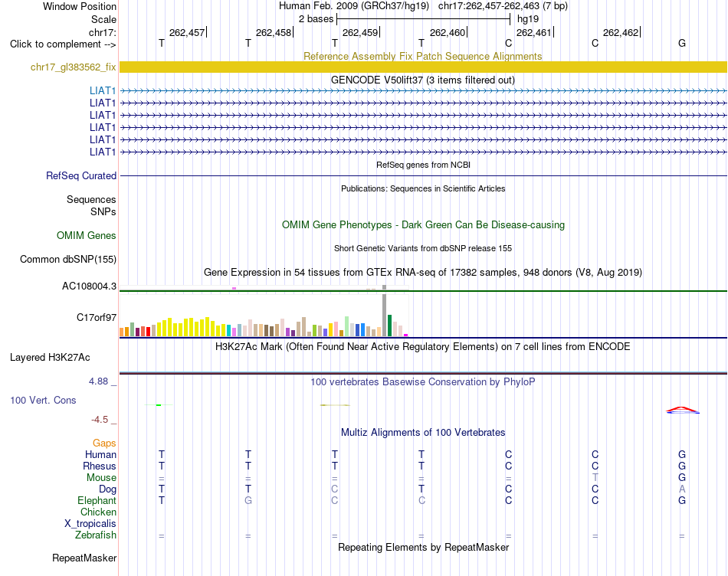The width and height of the screenshot is (728, 576).
Task: Click the 262,460 position in the ruler
Action: (x=448, y=32)
